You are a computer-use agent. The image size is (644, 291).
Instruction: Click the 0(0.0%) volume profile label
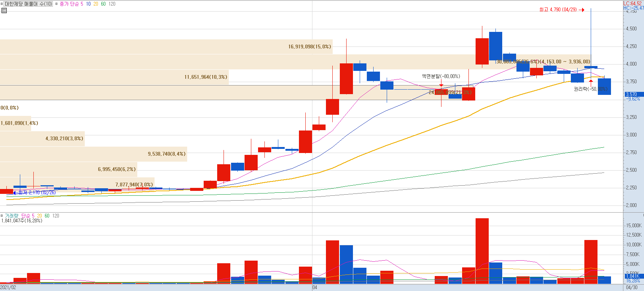coord(9,108)
